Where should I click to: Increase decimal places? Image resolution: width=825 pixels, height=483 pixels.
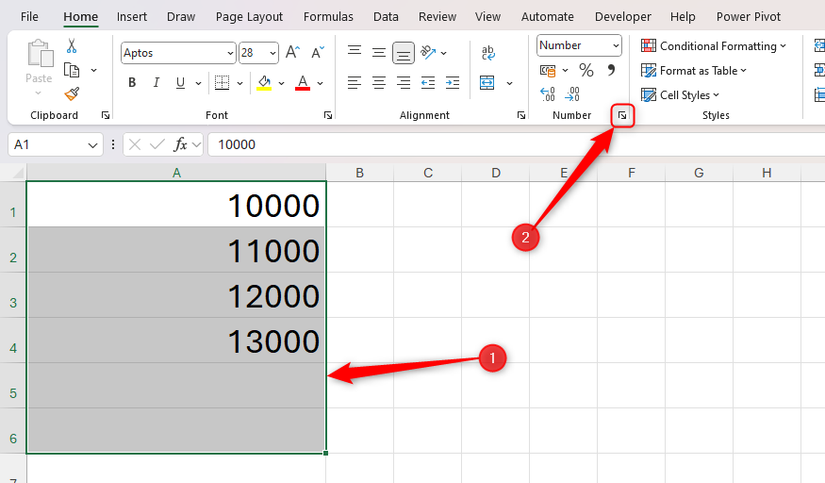(x=548, y=94)
